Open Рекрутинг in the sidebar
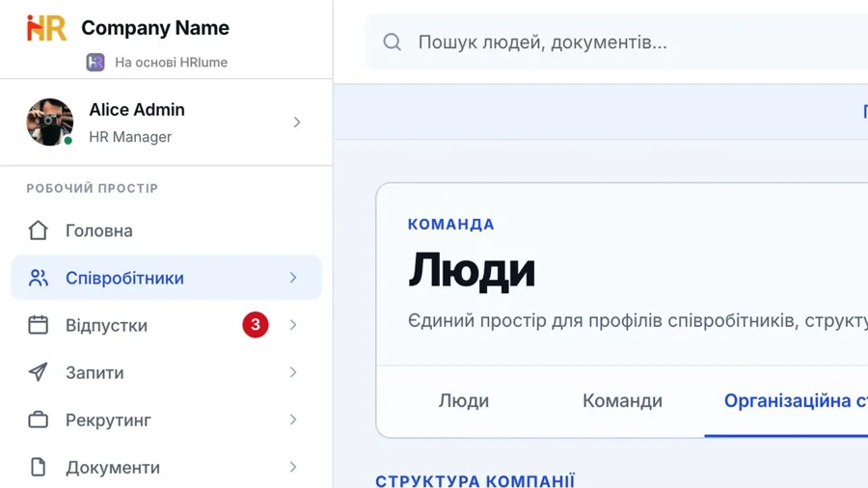This screenshot has height=488, width=868. point(166,420)
